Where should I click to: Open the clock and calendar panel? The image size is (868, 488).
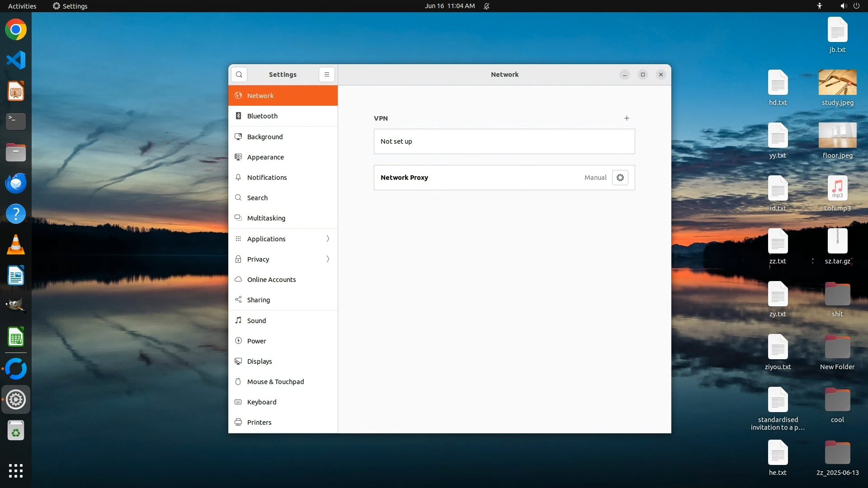449,6
